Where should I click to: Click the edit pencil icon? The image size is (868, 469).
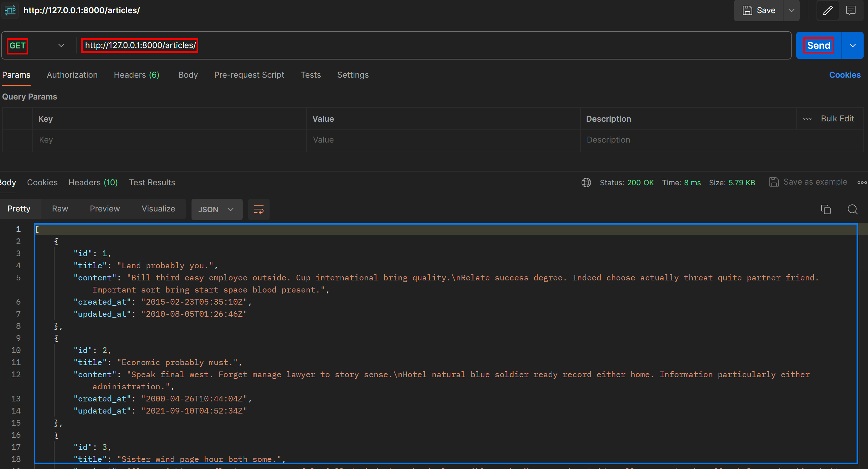828,10
